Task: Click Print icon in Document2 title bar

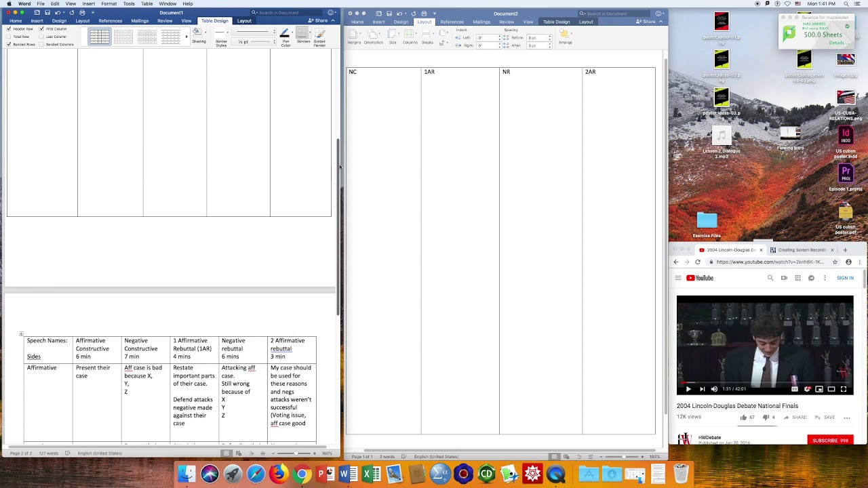Action: click(424, 14)
